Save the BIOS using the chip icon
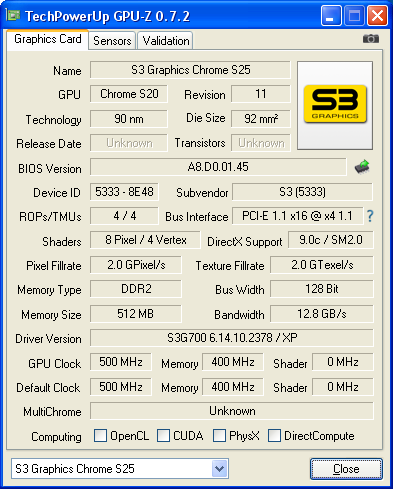Viewport: 393px width, 489px height. (362, 167)
